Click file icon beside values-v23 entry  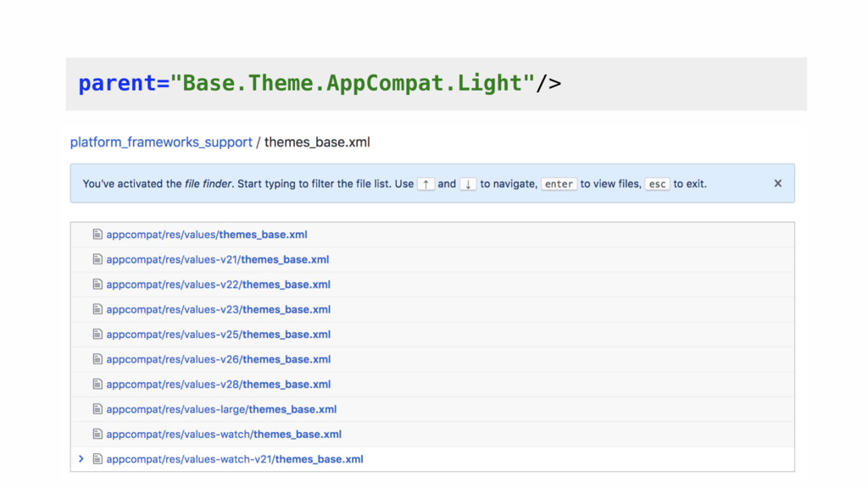pyautogui.click(x=97, y=308)
